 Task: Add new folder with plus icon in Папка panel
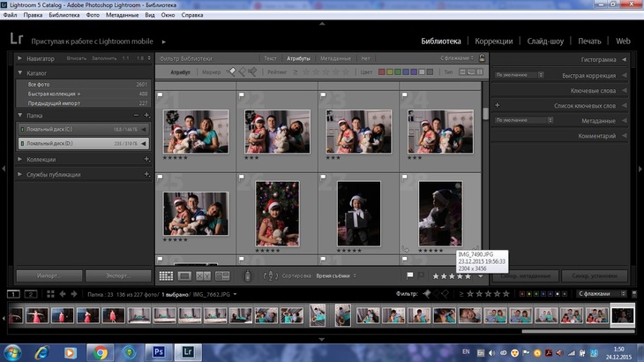tap(146, 116)
